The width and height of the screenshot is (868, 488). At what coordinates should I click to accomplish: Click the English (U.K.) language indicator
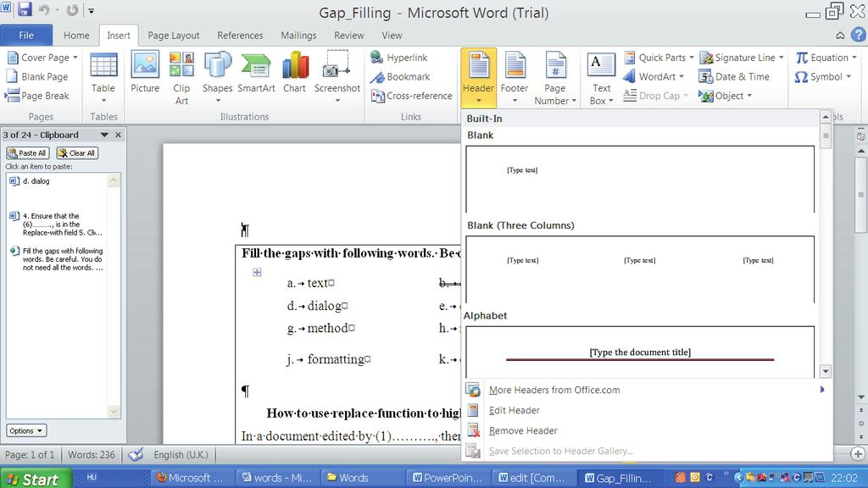click(181, 455)
